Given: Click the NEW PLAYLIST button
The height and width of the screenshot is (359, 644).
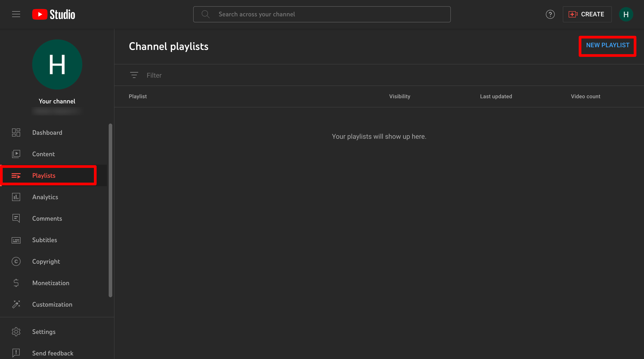Looking at the screenshot, I should click(x=607, y=45).
